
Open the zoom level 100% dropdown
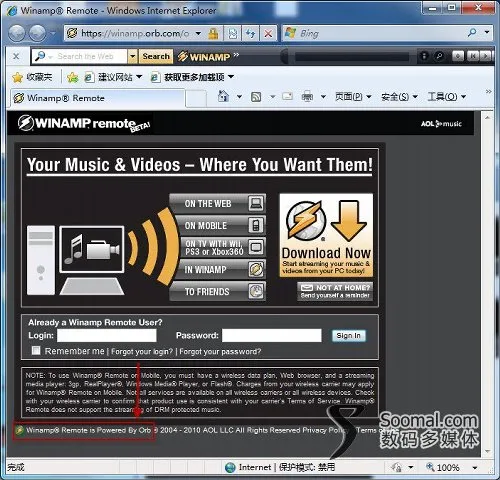pyautogui.click(x=475, y=468)
